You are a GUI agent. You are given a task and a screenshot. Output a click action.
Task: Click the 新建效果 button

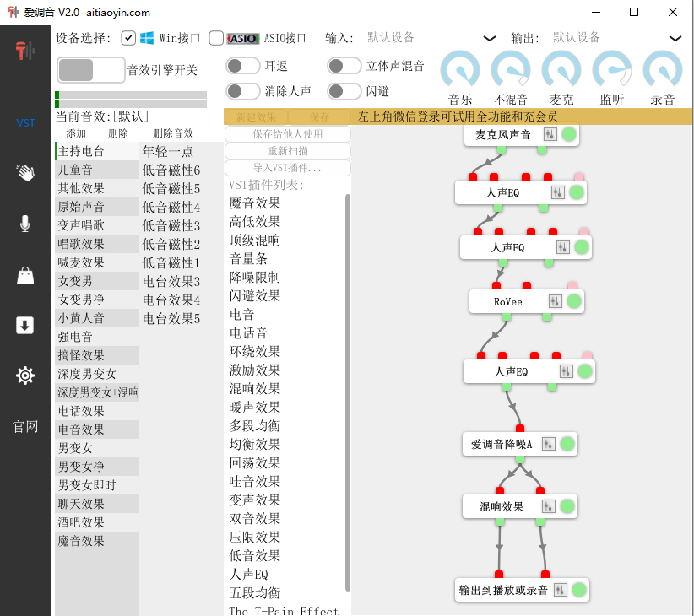(x=256, y=116)
